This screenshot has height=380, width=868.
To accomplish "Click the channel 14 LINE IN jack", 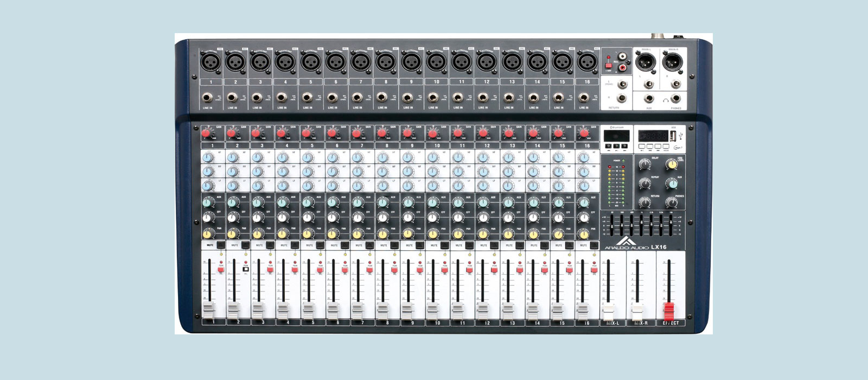I will (x=533, y=98).
